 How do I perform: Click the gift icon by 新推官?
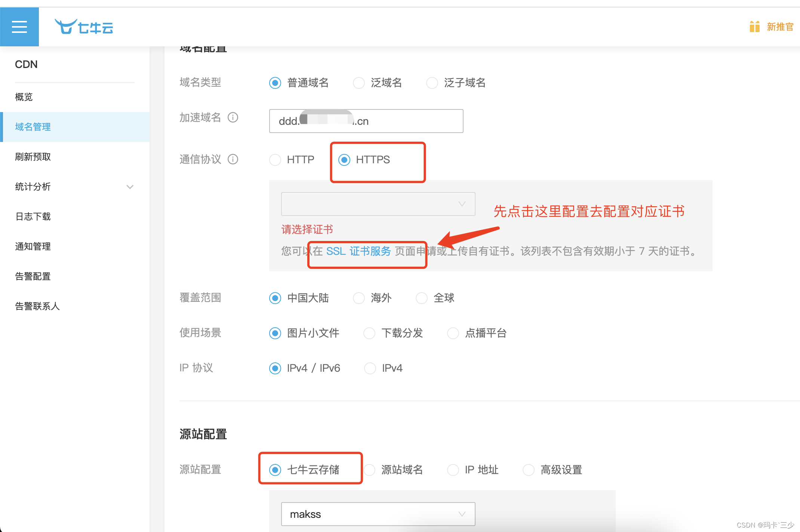click(x=754, y=27)
